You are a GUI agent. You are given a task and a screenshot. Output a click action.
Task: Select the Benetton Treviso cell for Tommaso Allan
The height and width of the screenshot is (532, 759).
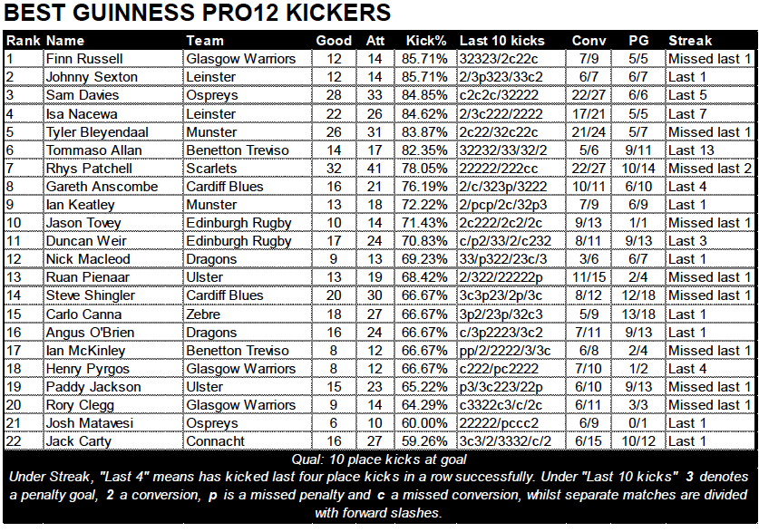click(248, 150)
